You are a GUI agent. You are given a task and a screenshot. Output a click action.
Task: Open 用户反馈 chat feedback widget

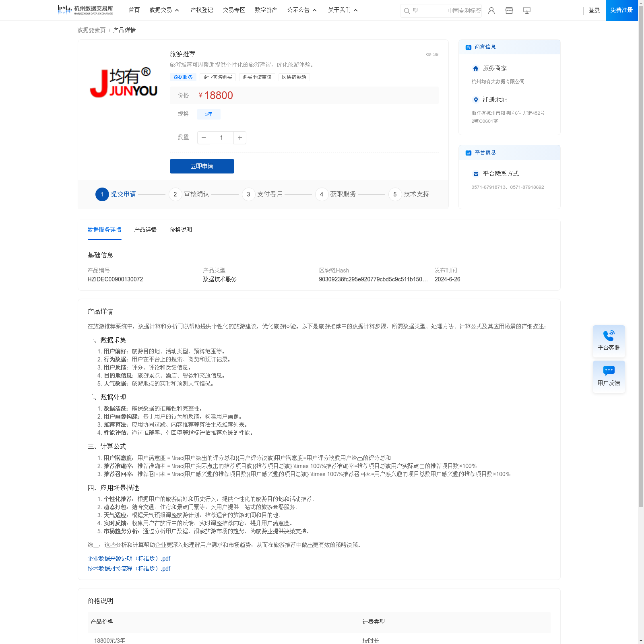pos(609,376)
